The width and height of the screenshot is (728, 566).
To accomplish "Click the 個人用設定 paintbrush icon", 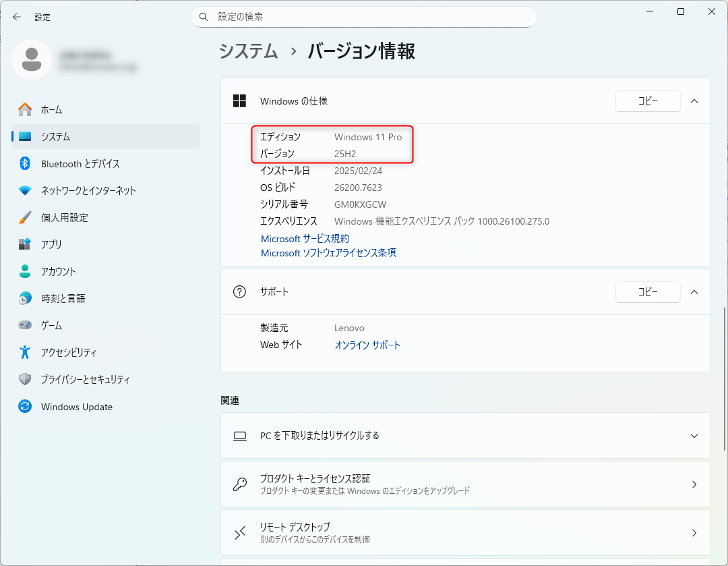I will point(25,217).
